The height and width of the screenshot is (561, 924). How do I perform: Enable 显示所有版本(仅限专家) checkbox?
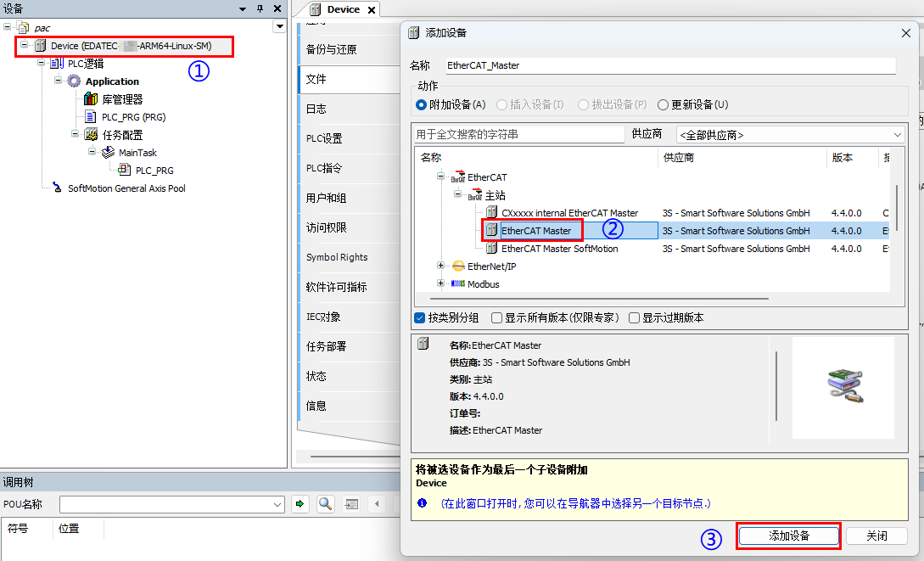(x=496, y=318)
